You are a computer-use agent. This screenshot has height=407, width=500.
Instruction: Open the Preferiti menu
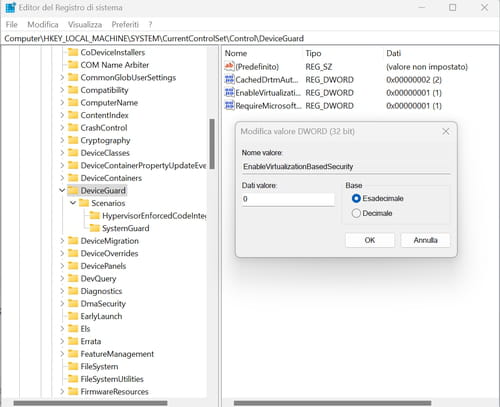click(x=125, y=24)
